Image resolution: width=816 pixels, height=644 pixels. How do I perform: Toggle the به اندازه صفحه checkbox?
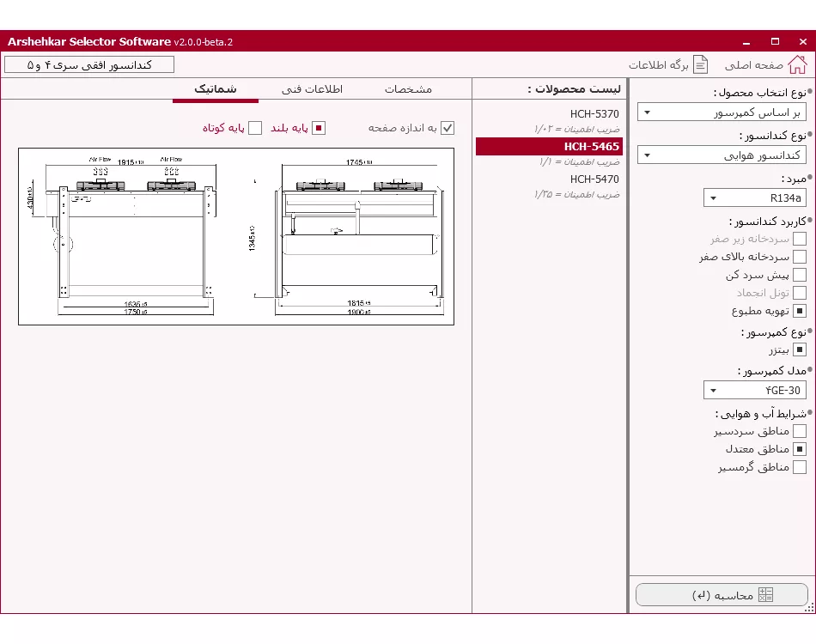(x=447, y=128)
